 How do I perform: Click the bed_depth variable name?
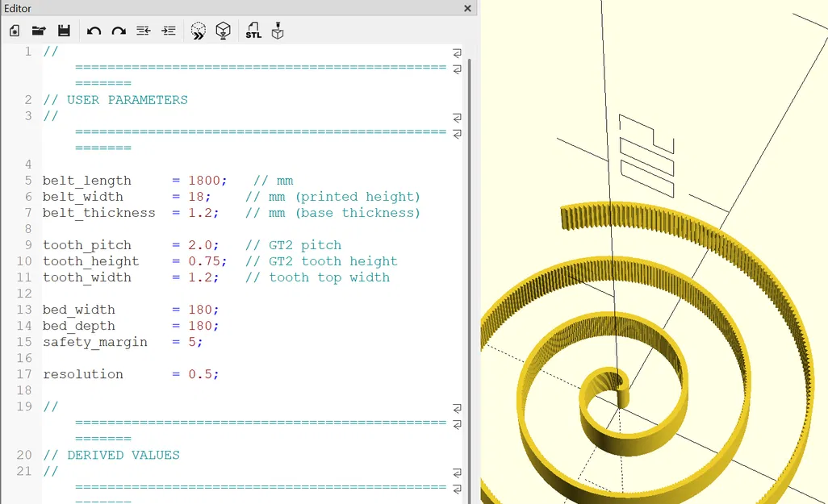click(78, 326)
